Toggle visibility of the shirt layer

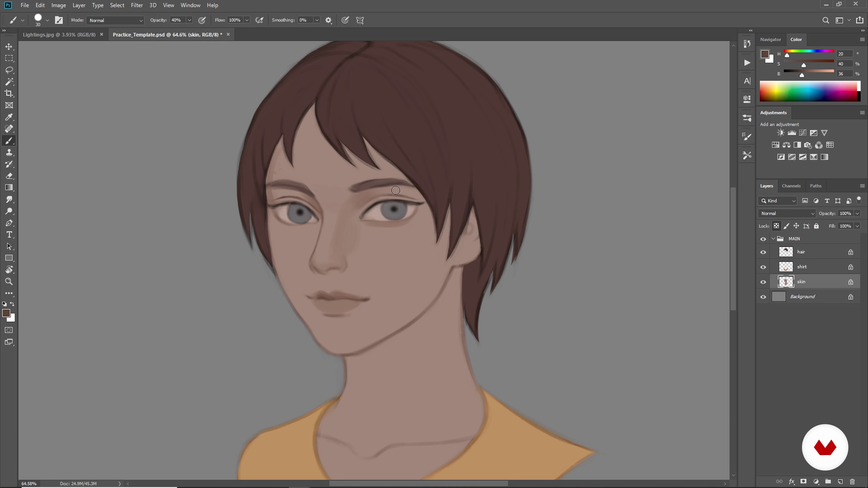tap(763, 267)
